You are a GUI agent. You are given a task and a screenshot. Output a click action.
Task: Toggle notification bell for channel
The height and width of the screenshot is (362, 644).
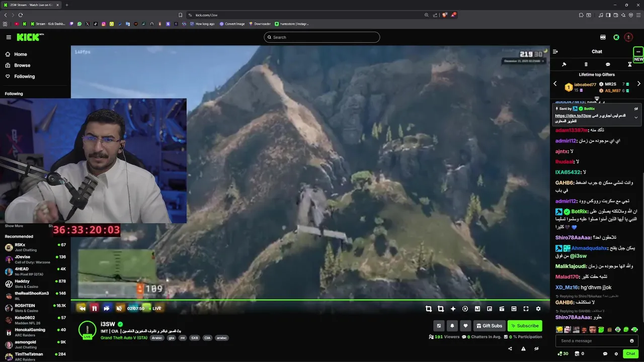[x=452, y=326]
